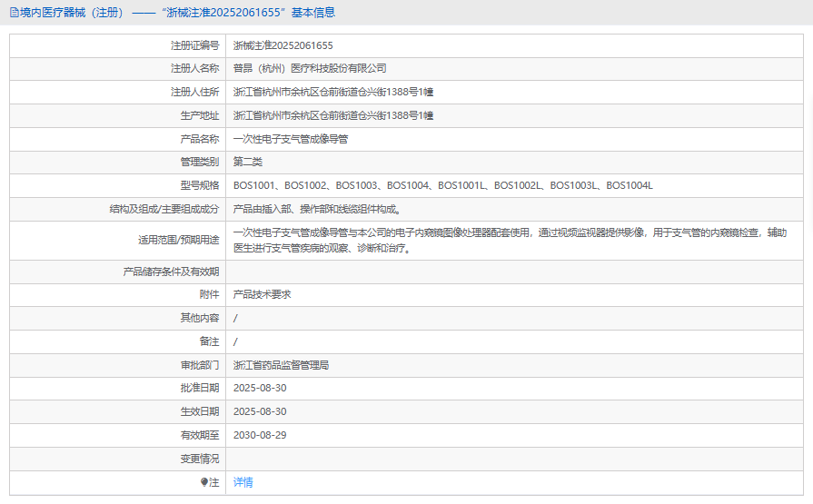The image size is (813, 504).
Task: Open the 详情 link
Action: click(x=243, y=482)
